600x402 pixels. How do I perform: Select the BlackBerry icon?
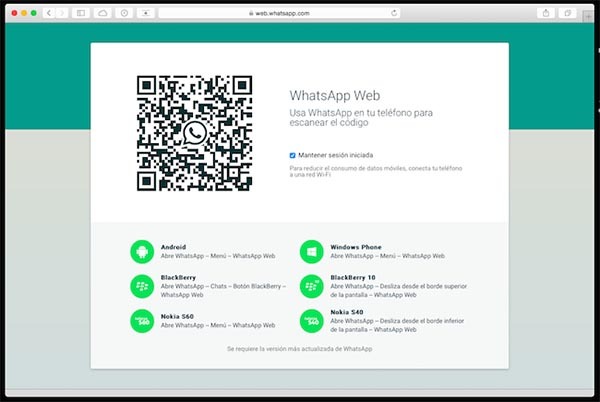point(142,286)
